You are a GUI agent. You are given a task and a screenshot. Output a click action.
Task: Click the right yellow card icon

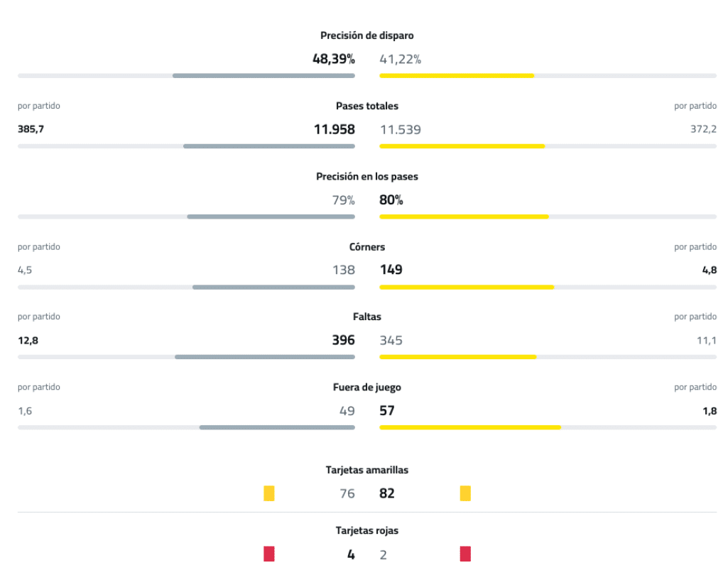coord(465,493)
